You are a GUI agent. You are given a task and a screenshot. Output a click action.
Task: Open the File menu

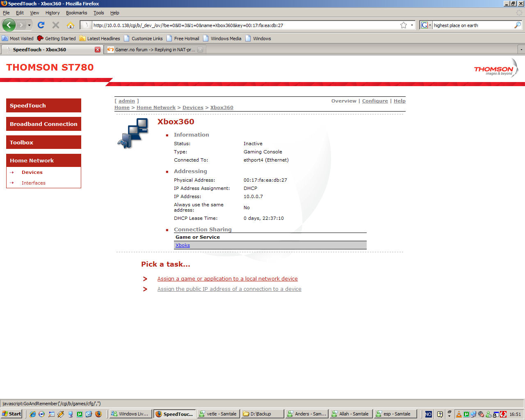(x=6, y=13)
